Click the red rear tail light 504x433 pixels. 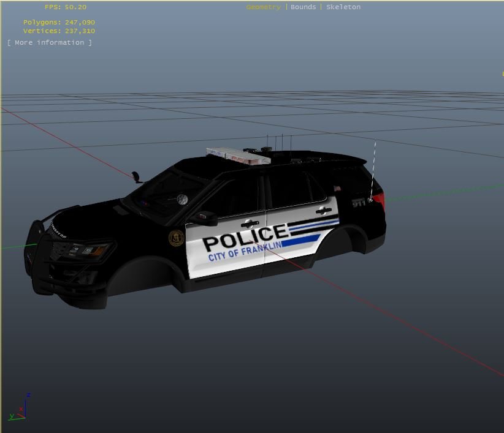[378, 199]
